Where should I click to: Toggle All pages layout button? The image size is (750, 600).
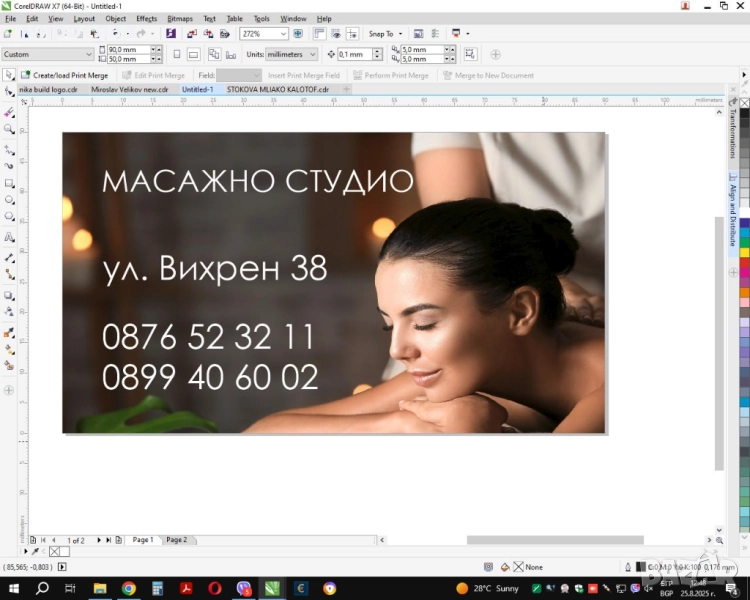(214, 55)
